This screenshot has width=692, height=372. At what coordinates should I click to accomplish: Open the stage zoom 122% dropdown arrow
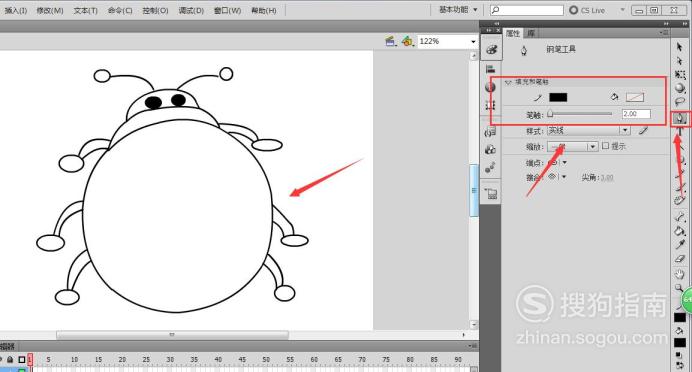pyautogui.click(x=473, y=41)
